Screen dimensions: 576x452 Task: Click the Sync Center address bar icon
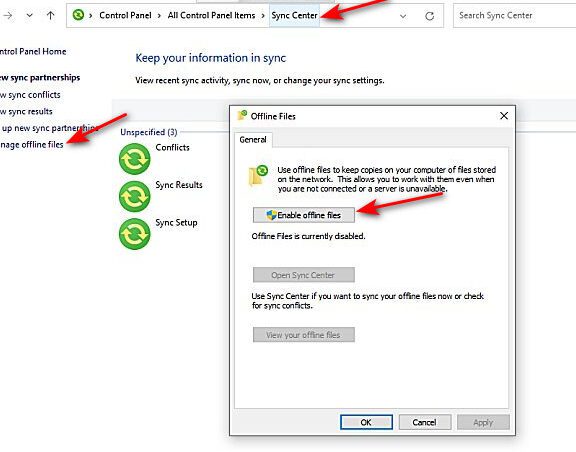point(78,15)
